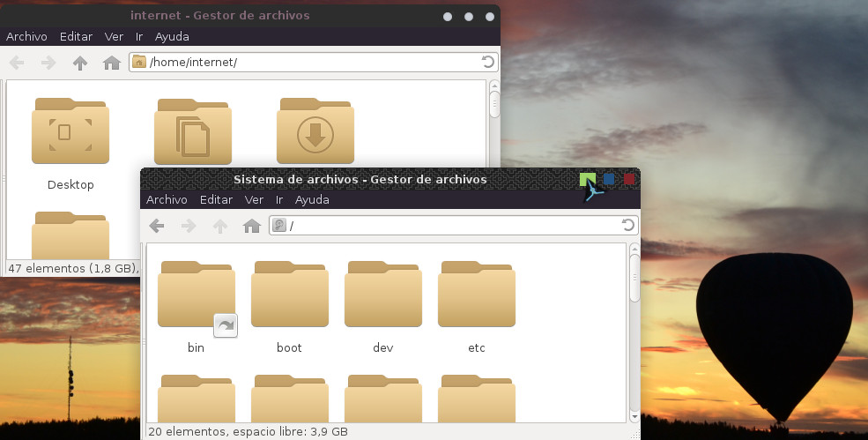Open home folder in internet window
This screenshot has width=868, height=440.
(x=112, y=63)
